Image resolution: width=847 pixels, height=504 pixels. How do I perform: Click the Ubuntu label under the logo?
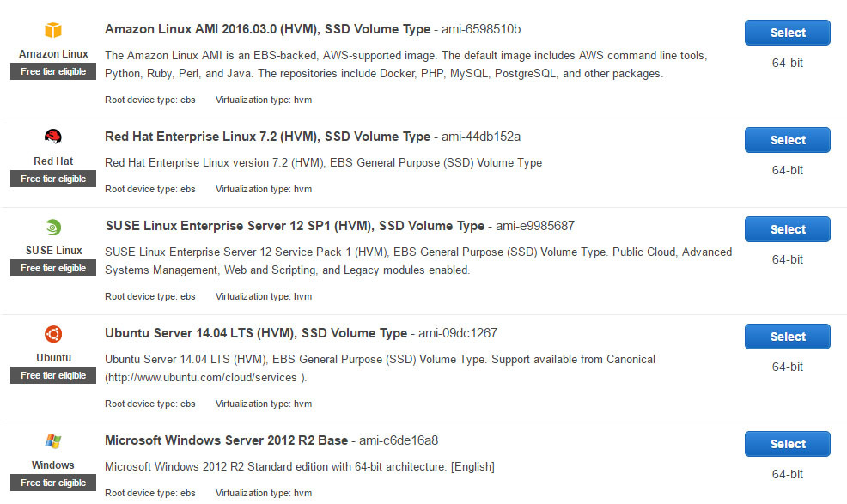[x=53, y=357]
